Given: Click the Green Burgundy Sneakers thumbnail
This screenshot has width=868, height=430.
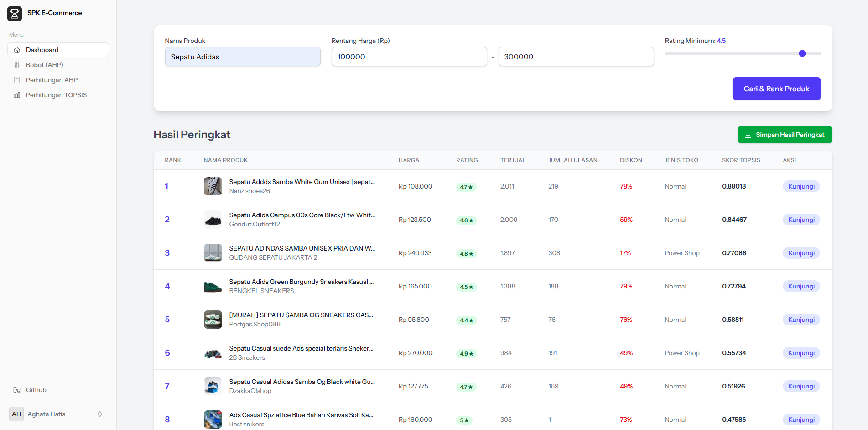Looking at the screenshot, I should 213,286.
